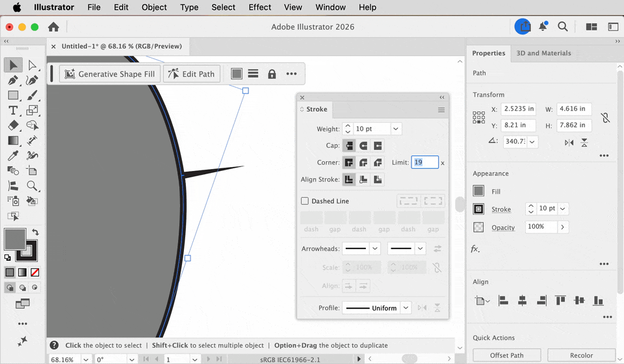Viewport: 624px width, 364px height.
Task: Click the Generative Shape Fill button
Action: point(110,74)
